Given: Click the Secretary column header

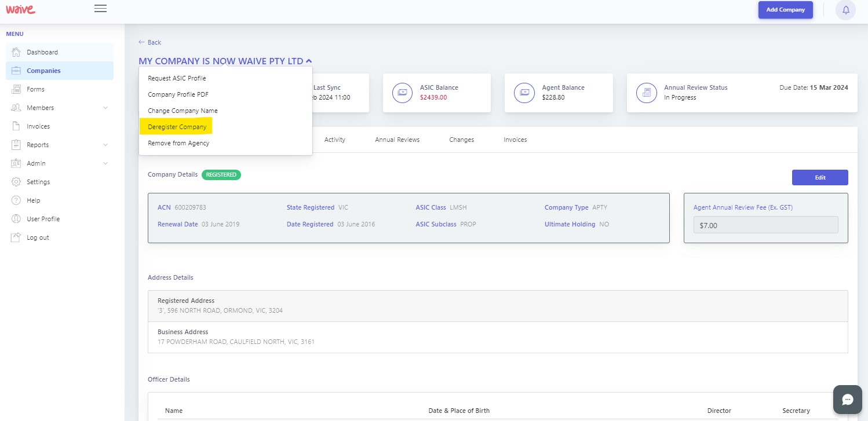Looking at the screenshot, I should [796, 411].
